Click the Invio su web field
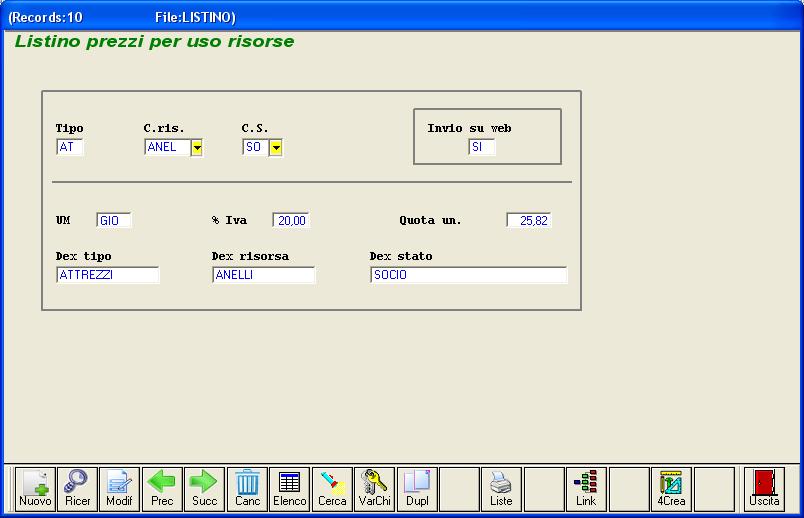This screenshot has height=518, width=804. click(481, 148)
